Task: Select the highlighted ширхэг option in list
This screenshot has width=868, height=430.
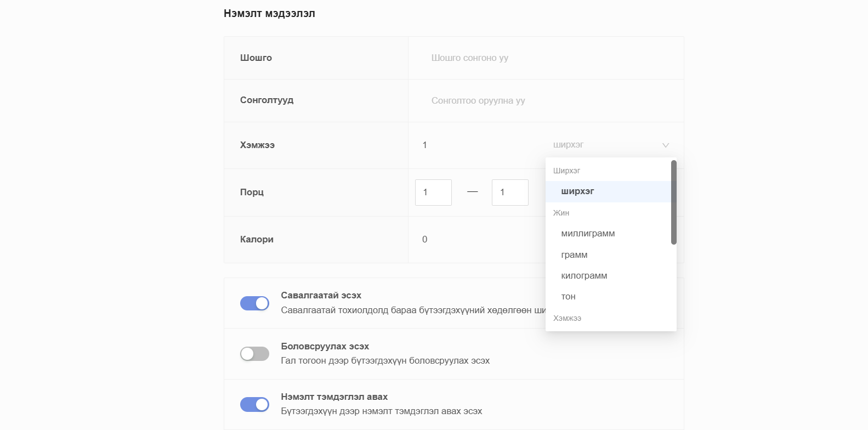Action: click(x=578, y=191)
